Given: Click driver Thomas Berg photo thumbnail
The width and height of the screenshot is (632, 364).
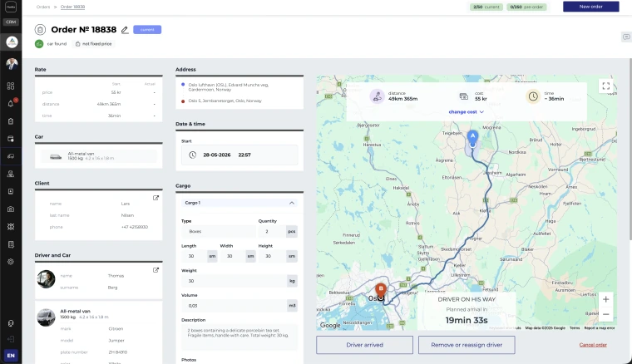Looking at the screenshot, I should point(46,279).
